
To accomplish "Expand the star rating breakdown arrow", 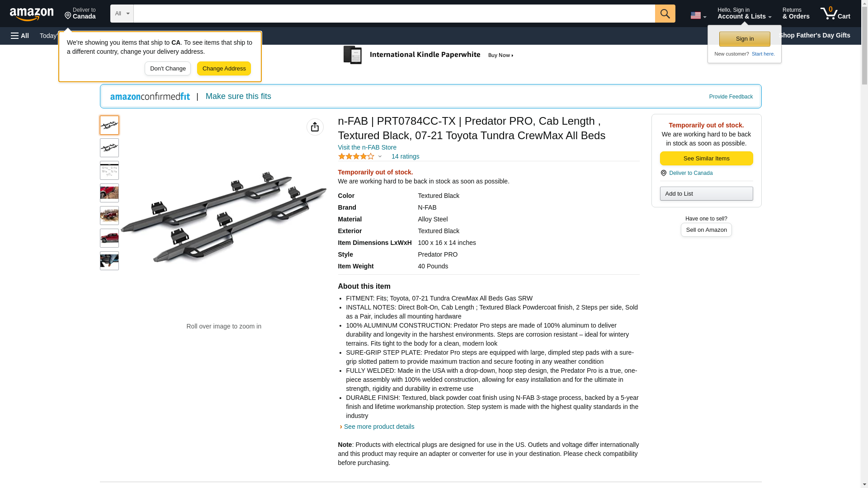I will 380,156.
